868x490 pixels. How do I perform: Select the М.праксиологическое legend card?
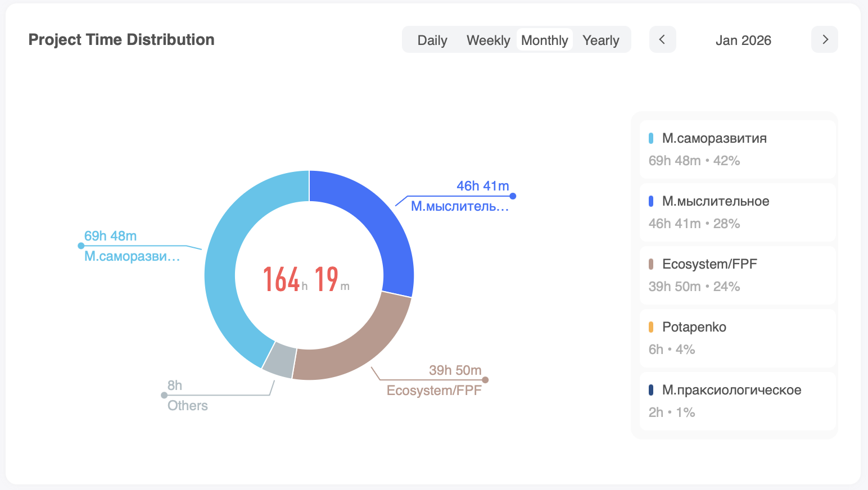(x=737, y=401)
